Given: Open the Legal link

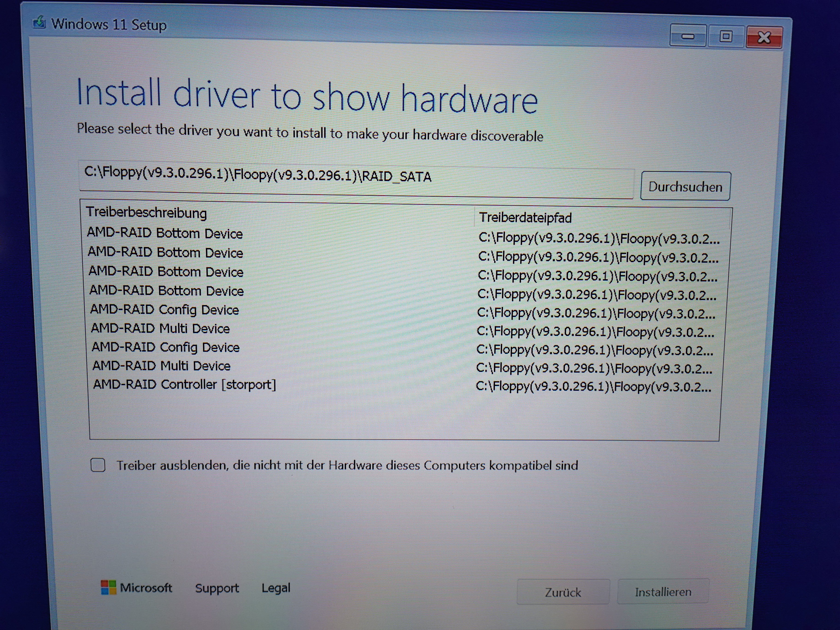Looking at the screenshot, I should coord(276,588).
